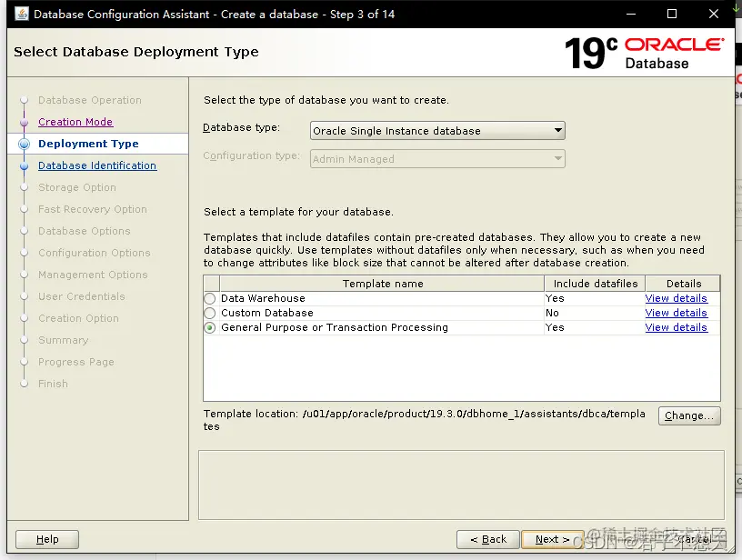
Task: Jump to the Database Identification step
Action: pyautogui.click(x=97, y=165)
